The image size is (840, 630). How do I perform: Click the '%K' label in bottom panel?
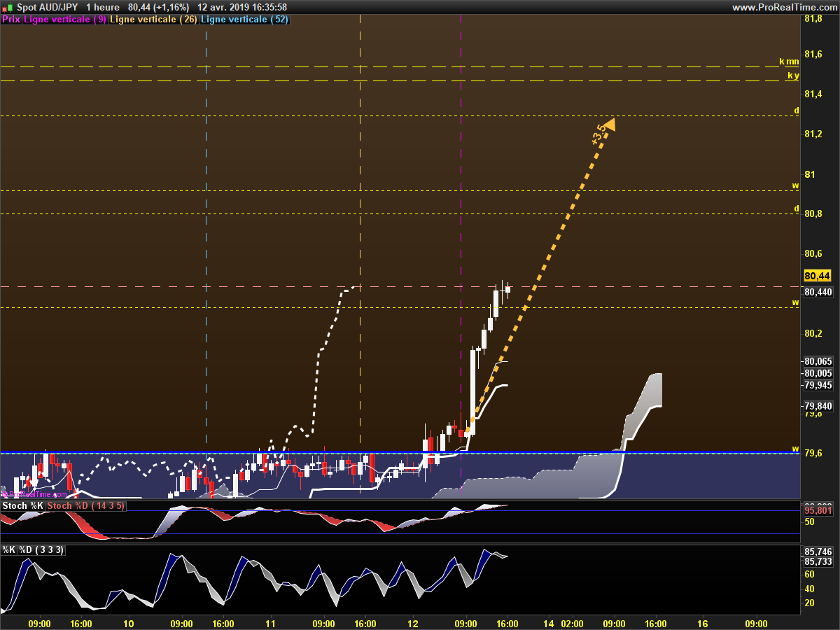tap(9, 550)
